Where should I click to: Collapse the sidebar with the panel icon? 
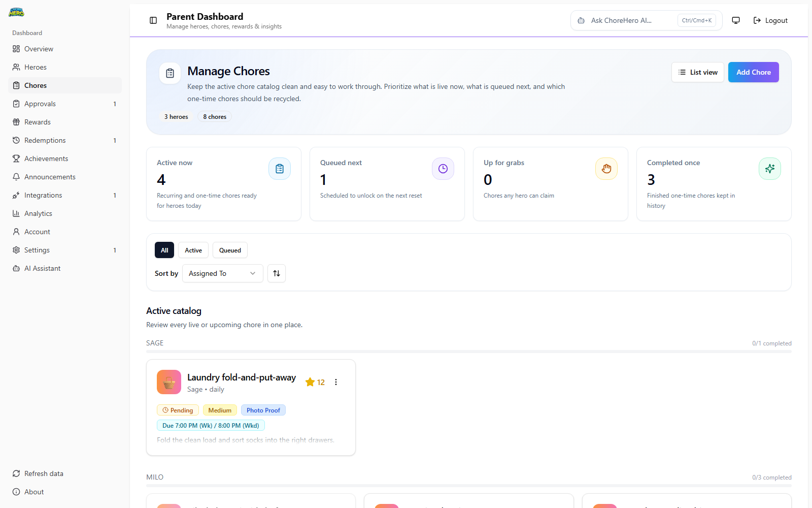pyautogui.click(x=153, y=20)
